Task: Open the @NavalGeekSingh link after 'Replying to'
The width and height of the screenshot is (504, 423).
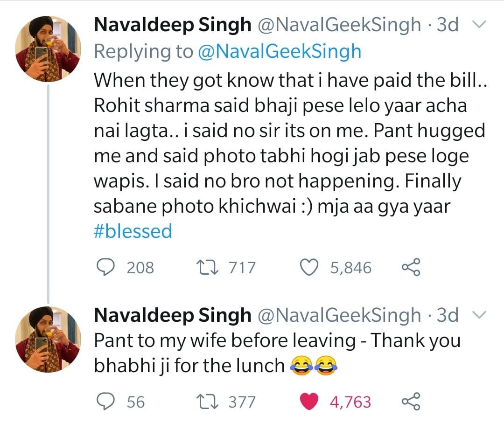Action: pyautogui.click(x=280, y=51)
